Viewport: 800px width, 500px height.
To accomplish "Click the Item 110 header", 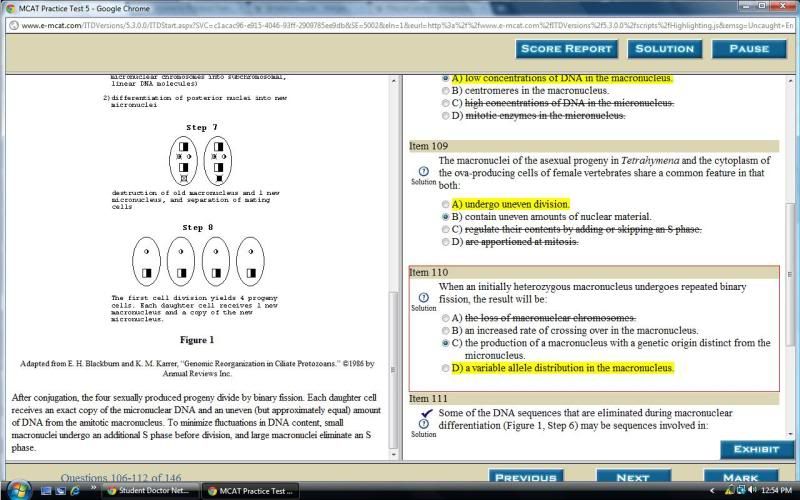I will click(x=594, y=272).
